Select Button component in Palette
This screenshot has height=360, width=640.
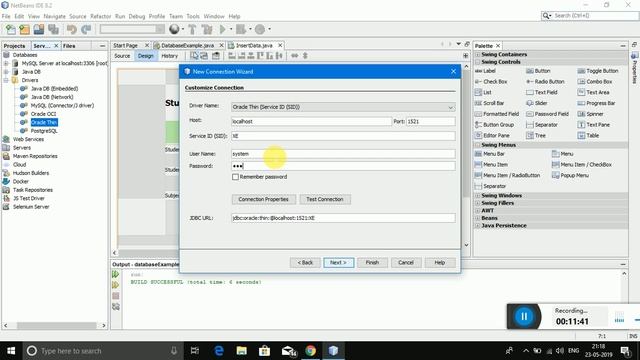[538, 71]
